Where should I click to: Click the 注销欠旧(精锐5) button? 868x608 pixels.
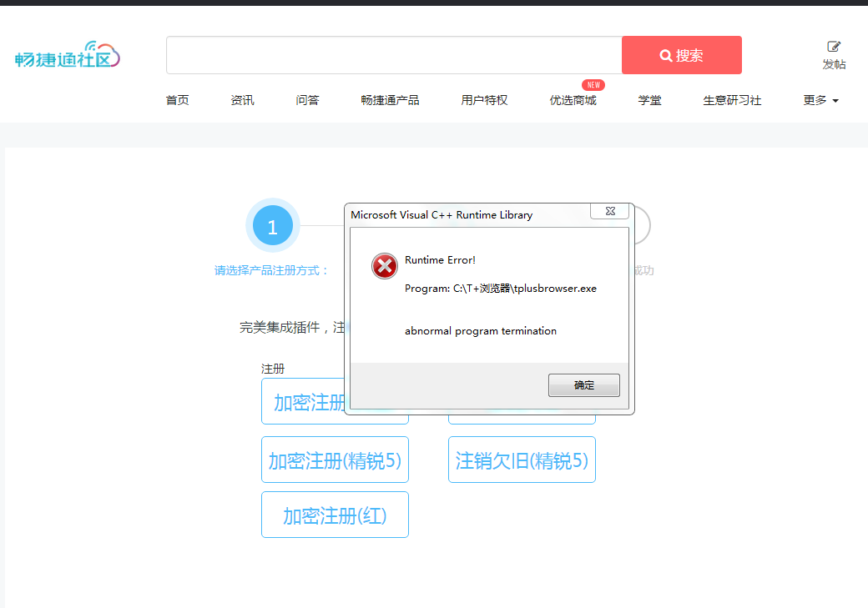522,460
